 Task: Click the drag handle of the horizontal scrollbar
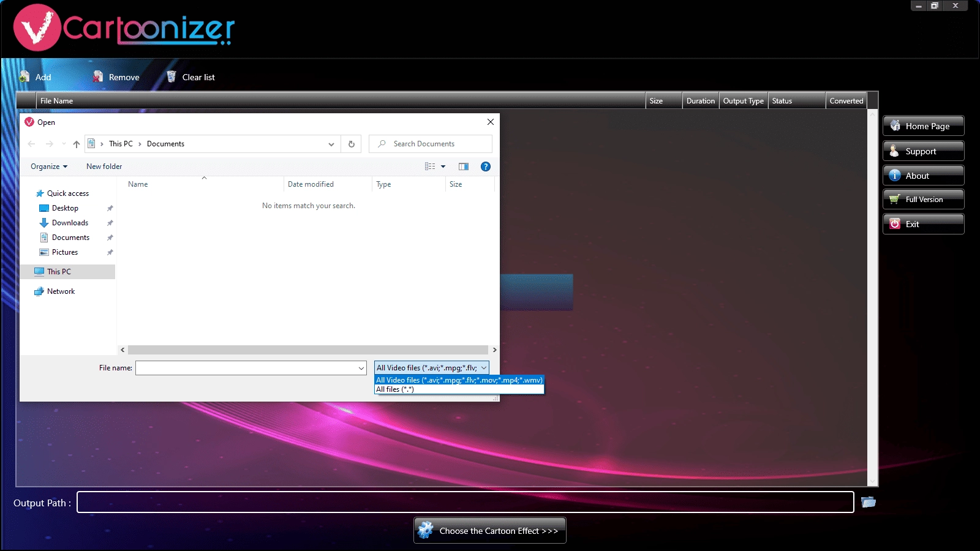tap(308, 350)
